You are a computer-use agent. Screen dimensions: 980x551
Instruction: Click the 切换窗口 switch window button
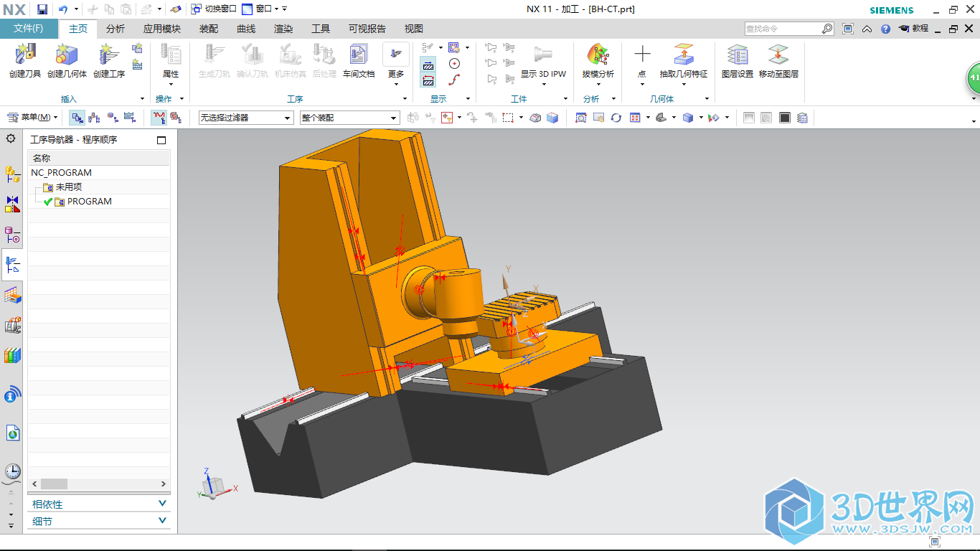pos(214,9)
